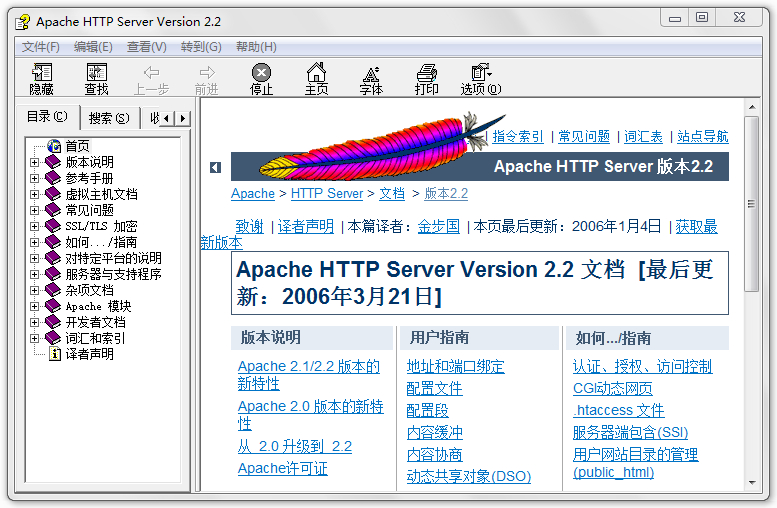This screenshot has height=508, width=777.
Task: Open the 站点导航 link
Action: click(703, 136)
